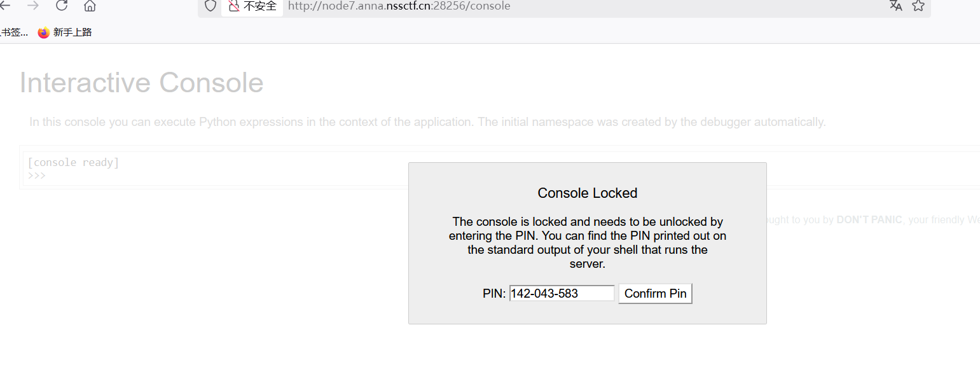Click the Console Locked dialog title
The width and height of the screenshot is (980, 367).
pos(588,193)
